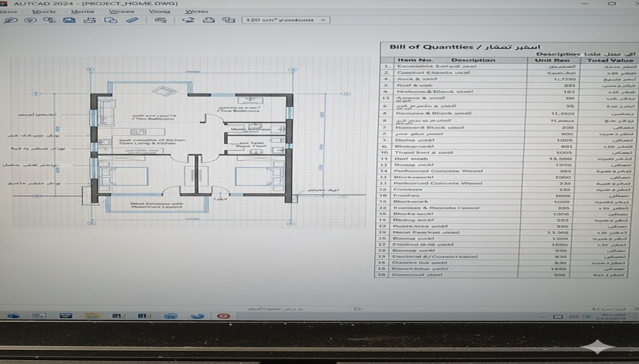
Task: Open the "Wong" menu
Action: (160, 11)
